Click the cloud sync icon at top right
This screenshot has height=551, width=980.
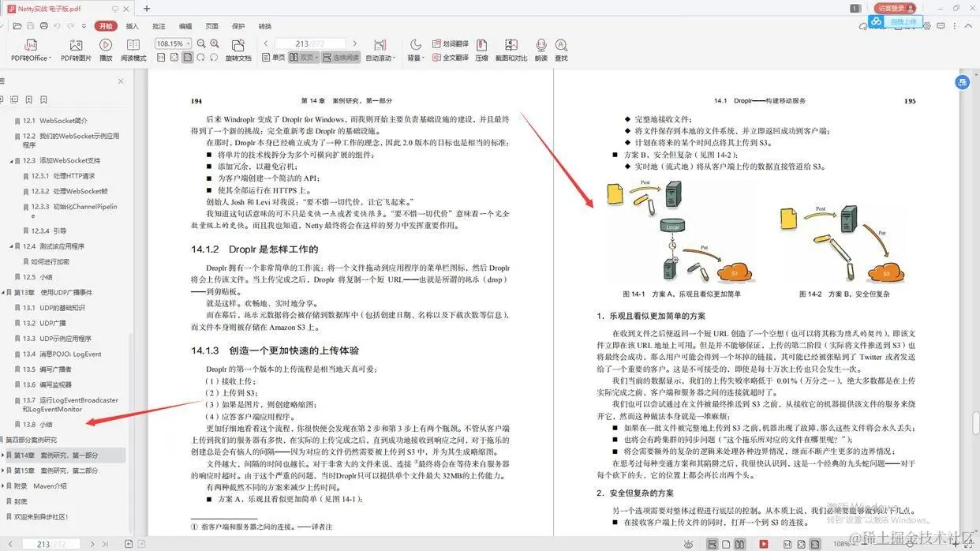(x=864, y=26)
